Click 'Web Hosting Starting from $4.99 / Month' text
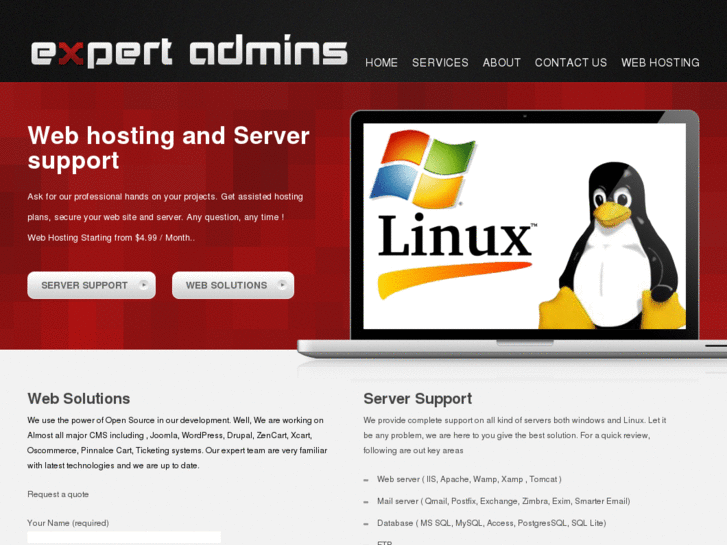The image size is (727, 545). 111,238
